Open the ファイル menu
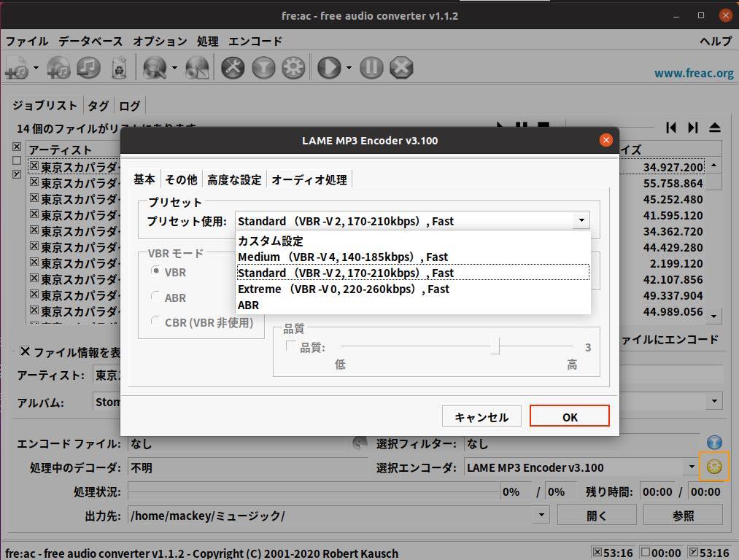 (27, 42)
